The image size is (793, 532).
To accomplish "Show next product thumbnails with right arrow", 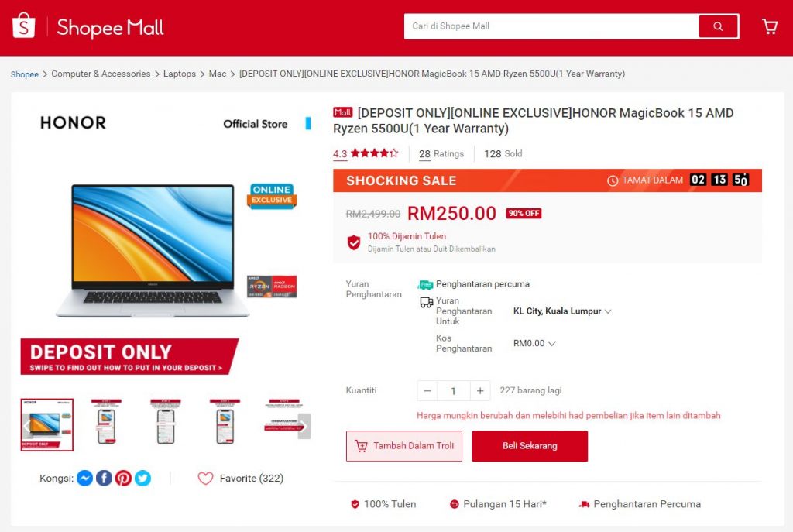I will (x=304, y=426).
